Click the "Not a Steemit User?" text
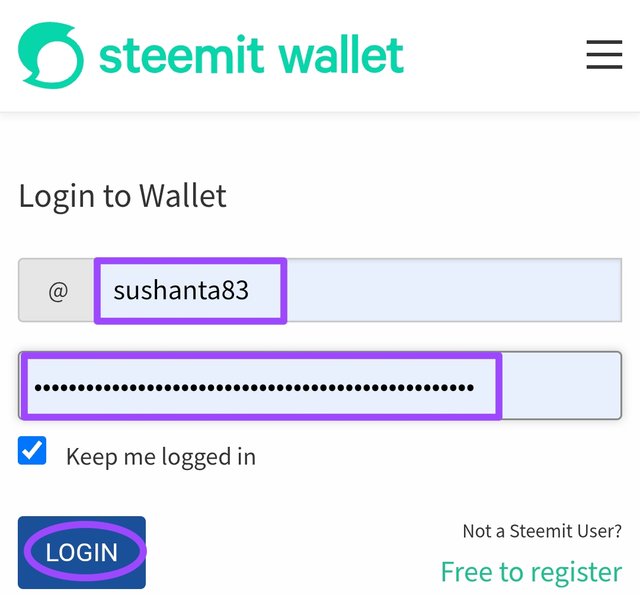This screenshot has width=640, height=595. pos(542,531)
